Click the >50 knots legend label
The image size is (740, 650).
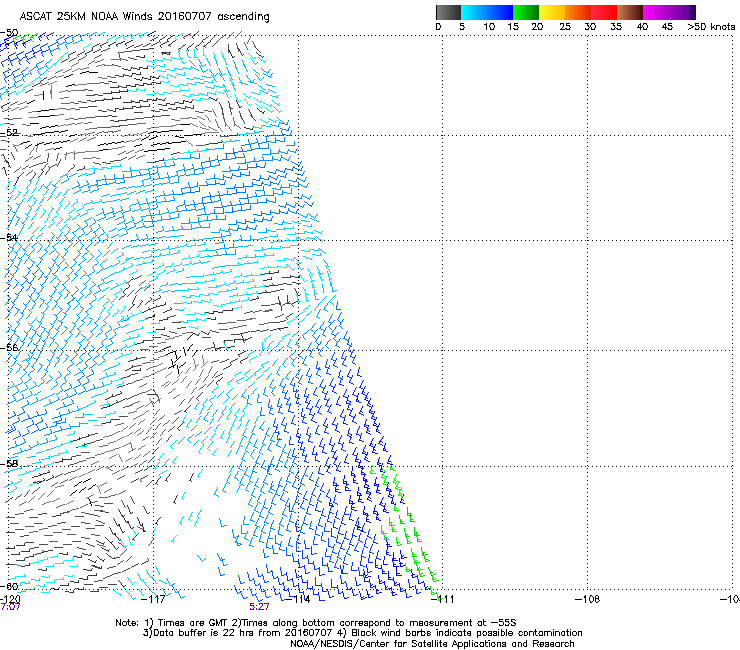(x=711, y=26)
